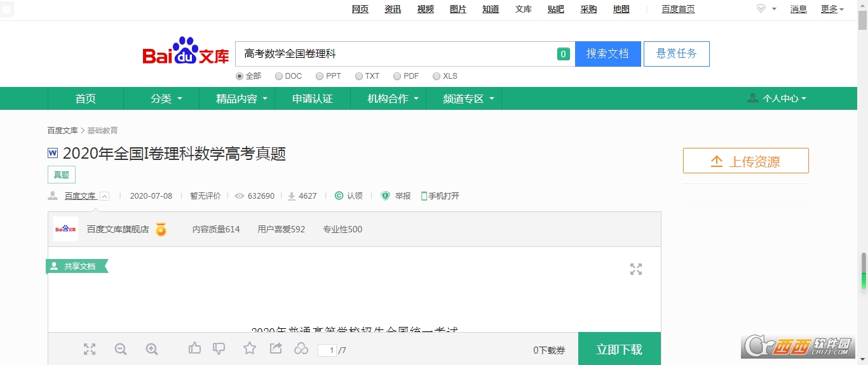
Task: Click the copyright claim 认领 icon
Action: pos(339,196)
